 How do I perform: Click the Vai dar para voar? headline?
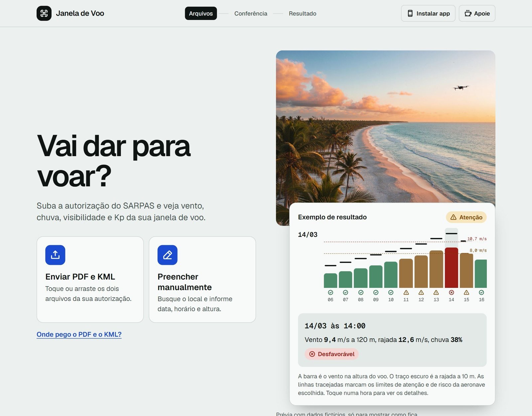click(x=114, y=161)
